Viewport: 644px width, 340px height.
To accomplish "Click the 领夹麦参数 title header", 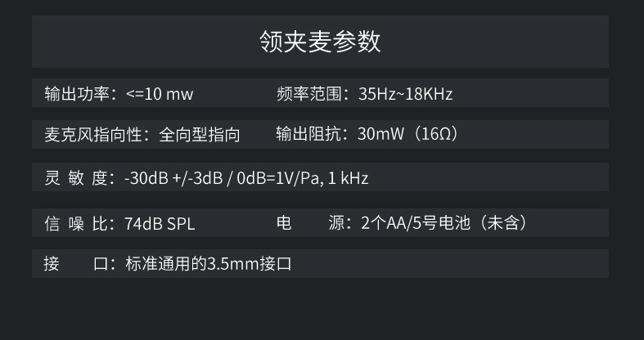I will [320, 42].
